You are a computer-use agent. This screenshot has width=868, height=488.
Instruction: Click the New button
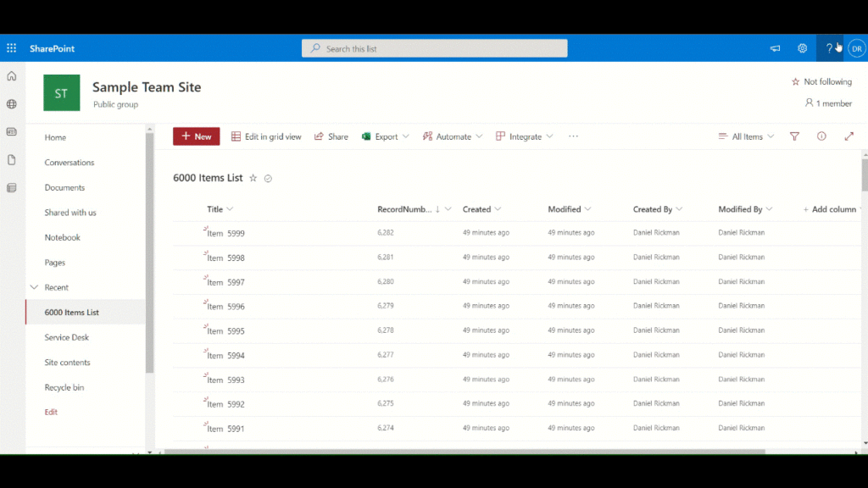(196, 136)
